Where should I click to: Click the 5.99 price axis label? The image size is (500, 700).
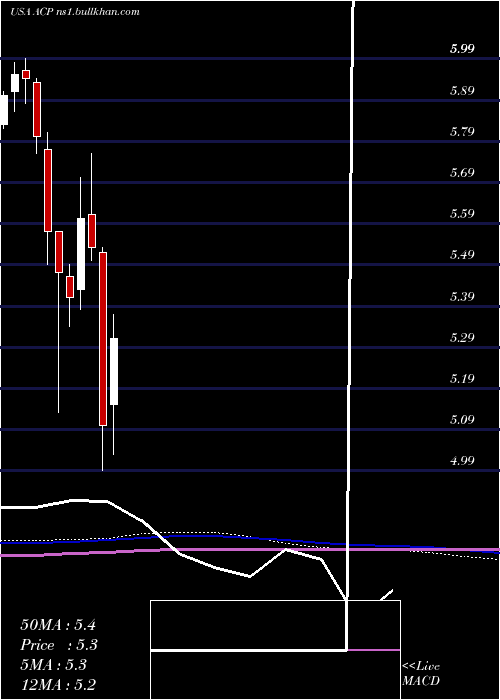tap(462, 50)
